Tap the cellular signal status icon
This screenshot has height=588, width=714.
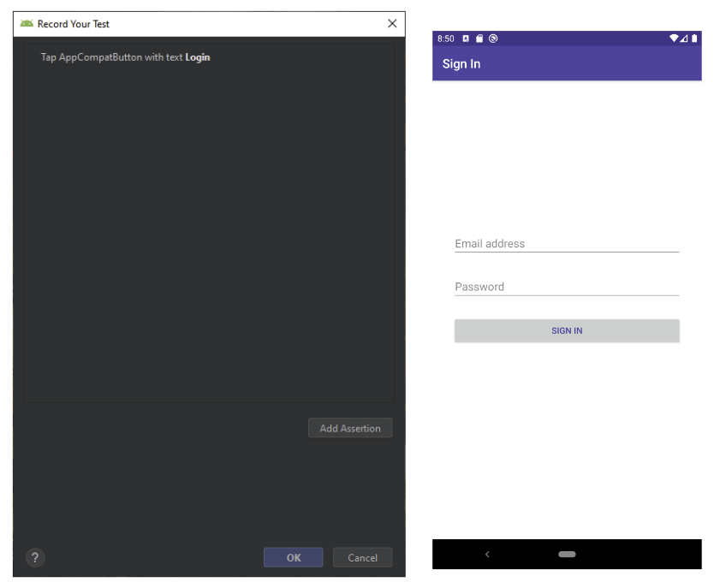[x=684, y=39]
